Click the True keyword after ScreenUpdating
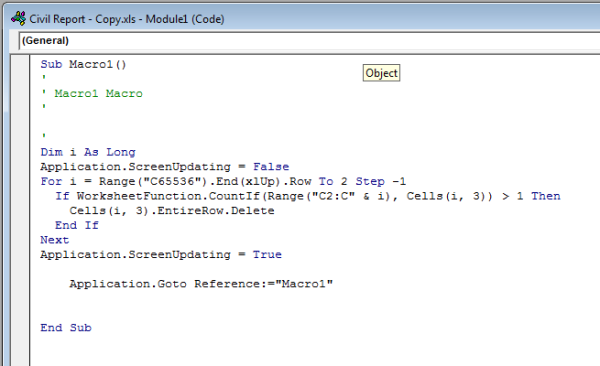The image size is (600, 366). 267,255
